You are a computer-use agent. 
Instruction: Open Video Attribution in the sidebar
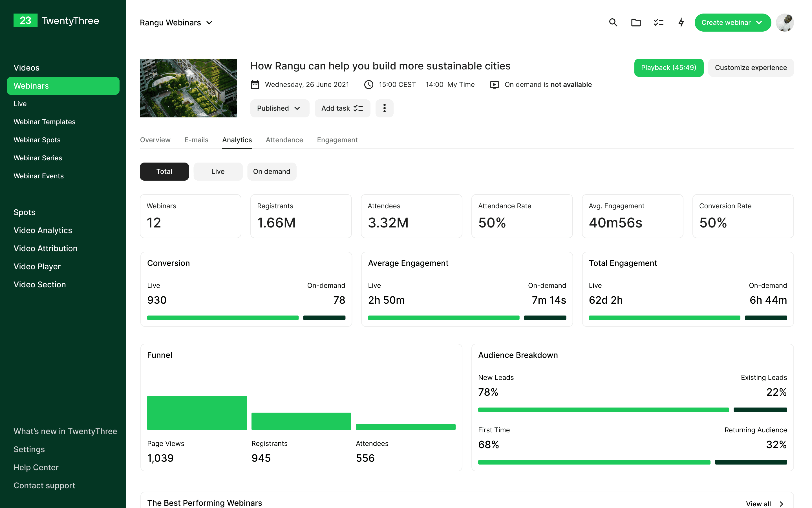click(x=45, y=248)
